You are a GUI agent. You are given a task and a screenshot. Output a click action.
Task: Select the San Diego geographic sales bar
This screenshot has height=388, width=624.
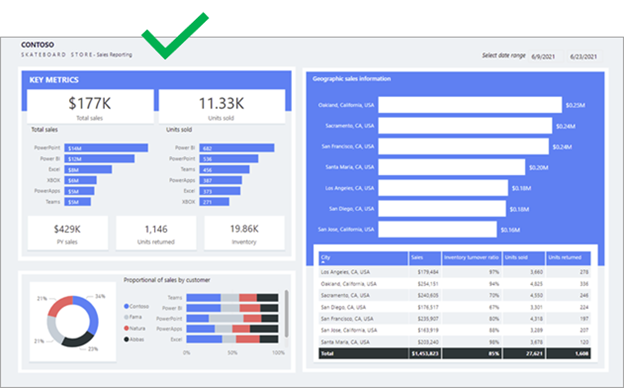[x=442, y=209]
